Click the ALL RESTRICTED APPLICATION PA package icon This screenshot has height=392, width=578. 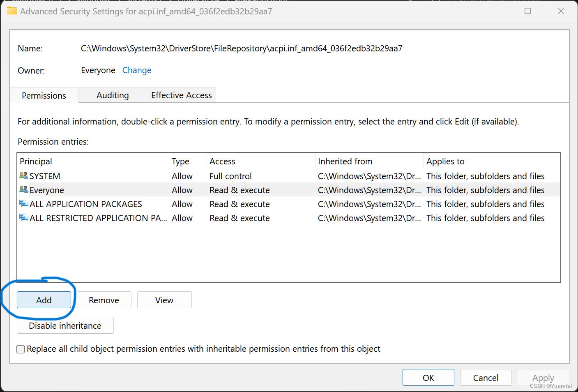tap(23, 217)
